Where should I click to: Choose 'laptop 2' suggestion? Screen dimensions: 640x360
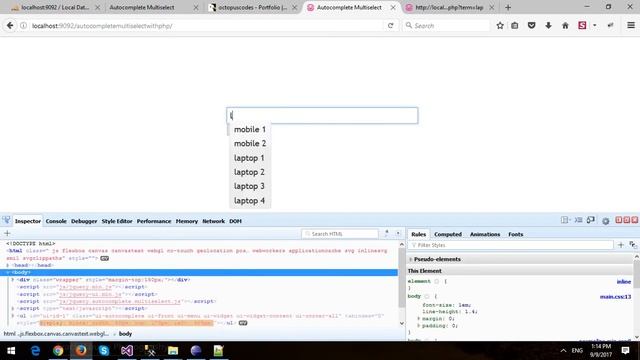[250, 172]
